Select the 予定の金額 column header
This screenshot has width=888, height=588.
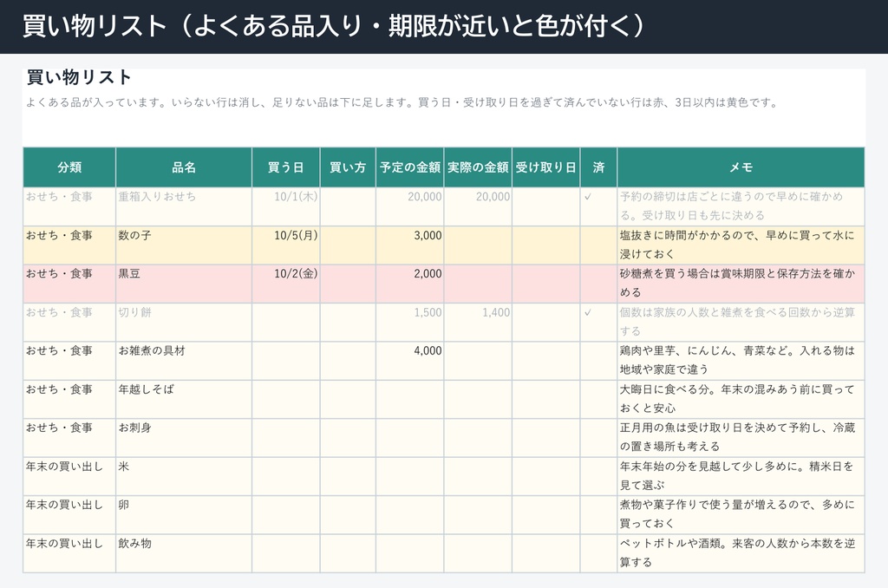[x=410, y=167]
